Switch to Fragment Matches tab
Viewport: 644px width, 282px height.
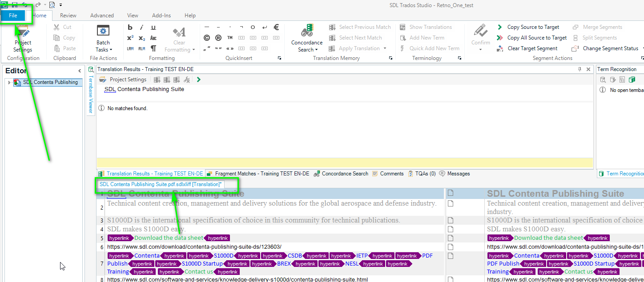click(x=258, y=174)
